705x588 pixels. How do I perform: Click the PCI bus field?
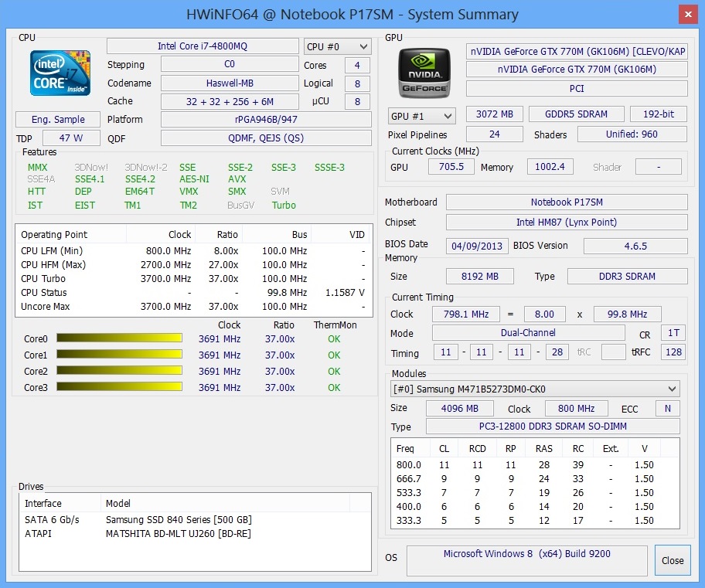coord(577,89)
